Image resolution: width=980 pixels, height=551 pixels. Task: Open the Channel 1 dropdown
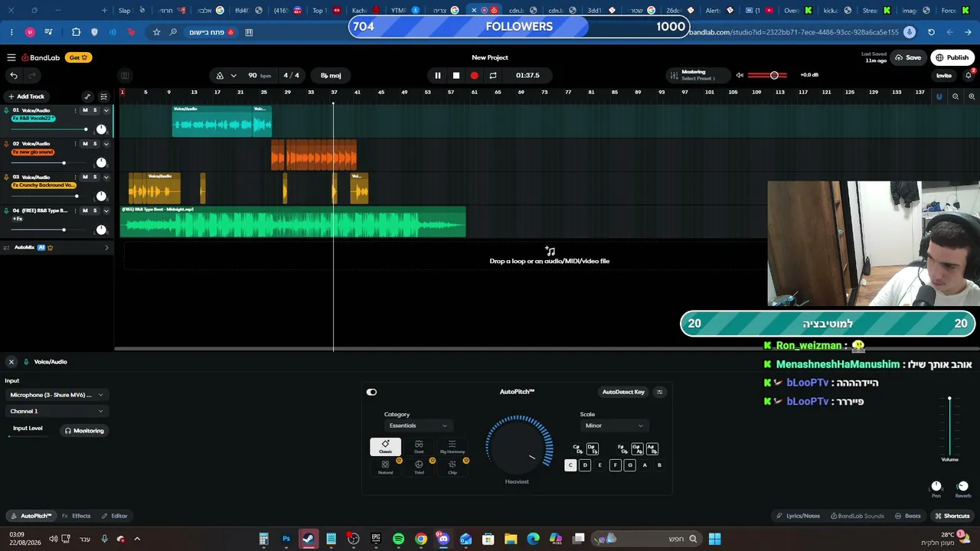[x=56, y=411]
